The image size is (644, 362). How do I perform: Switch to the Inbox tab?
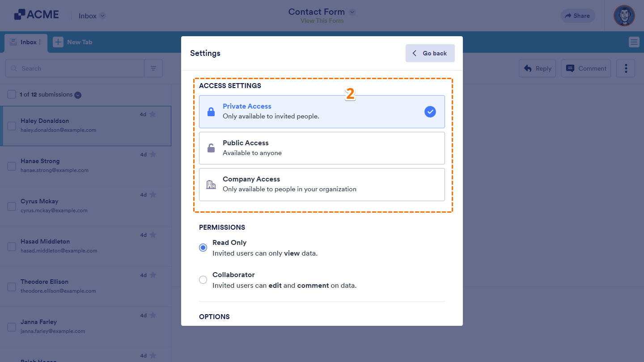25,42
